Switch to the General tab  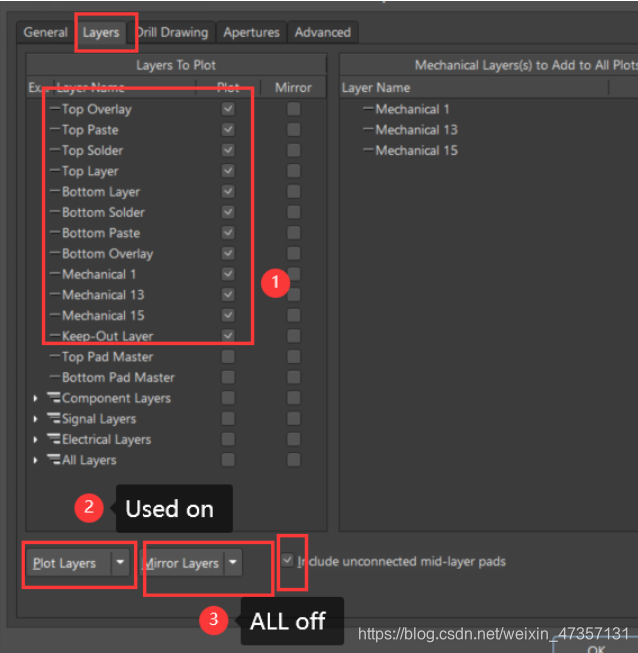45,32
